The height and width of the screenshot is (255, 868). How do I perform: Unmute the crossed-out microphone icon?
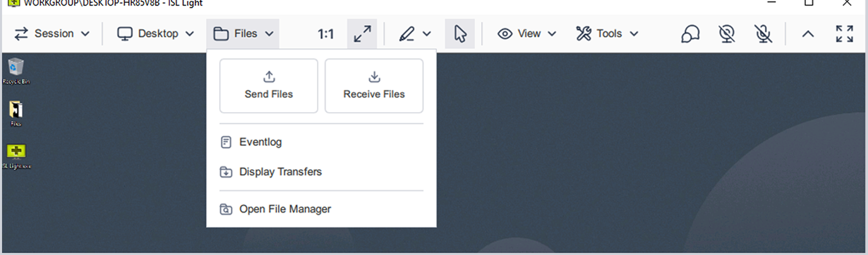[763, 34]
